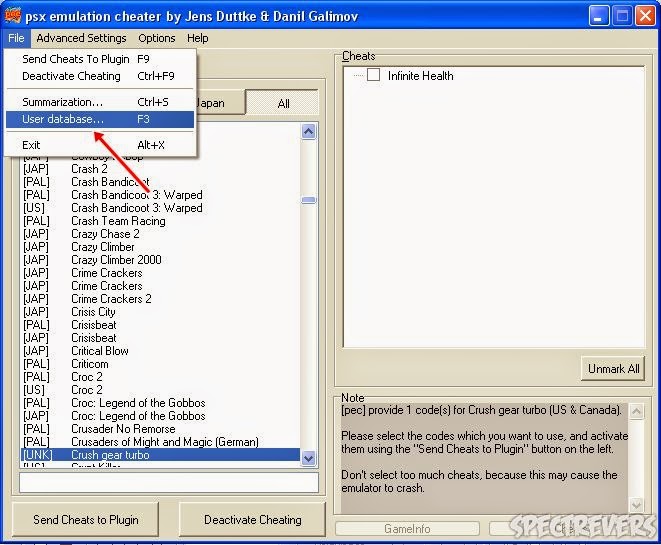Click the Unmark All button
This screenshot has height=545, width=661.
613,369
